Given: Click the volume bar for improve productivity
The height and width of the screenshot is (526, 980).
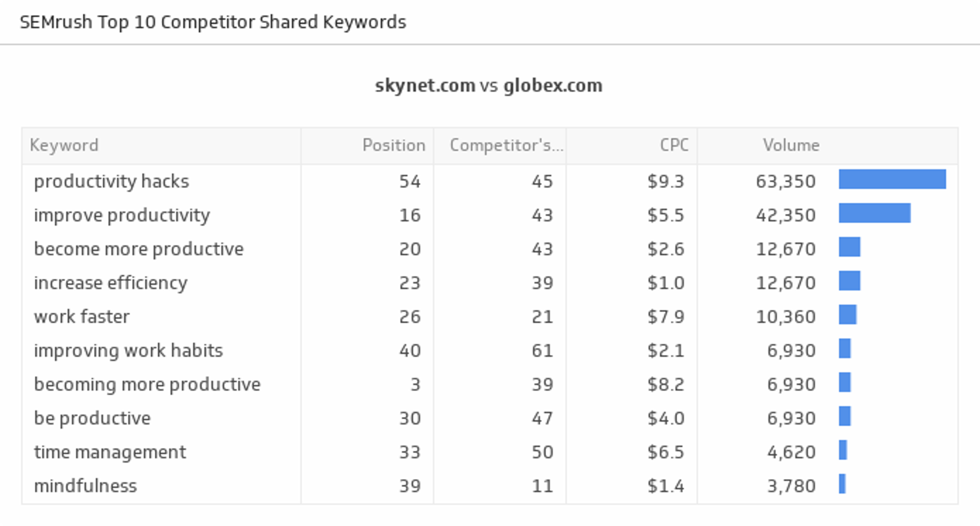Looking at the screenshot, I should 874,213.
